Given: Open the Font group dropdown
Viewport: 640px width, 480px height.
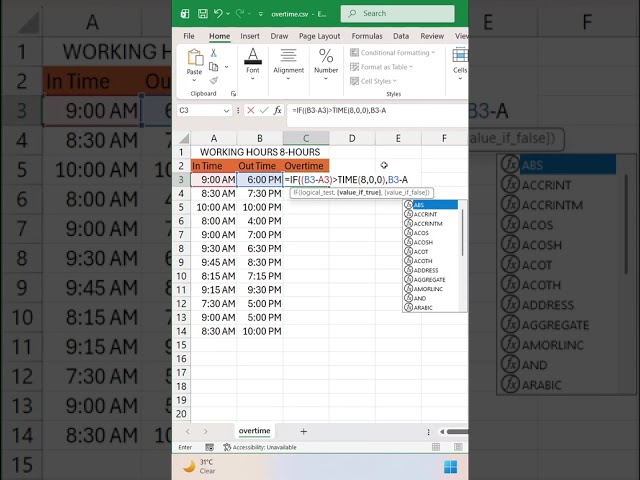Looking at the screenshot, I should click(253, 63).
